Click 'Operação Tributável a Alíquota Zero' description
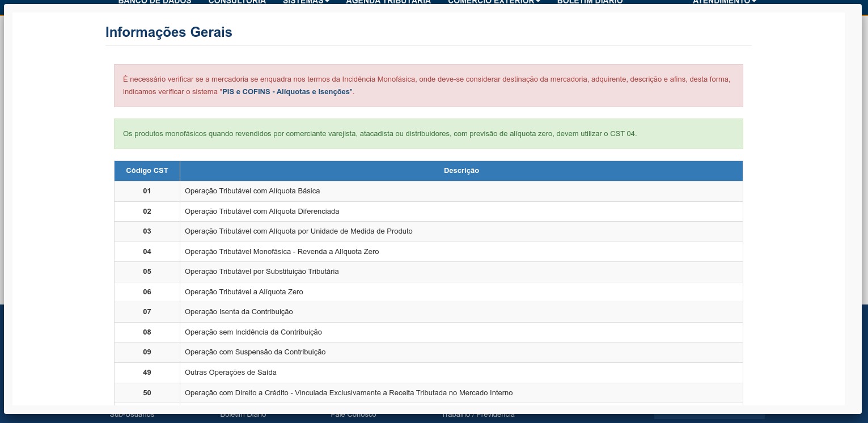 (244, 292)
